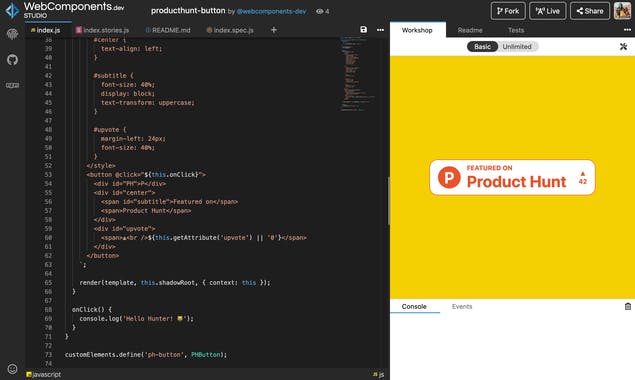Screen dimensions: 635x380
Task: Click the upvote triangle showing 42
Action: 583,178
